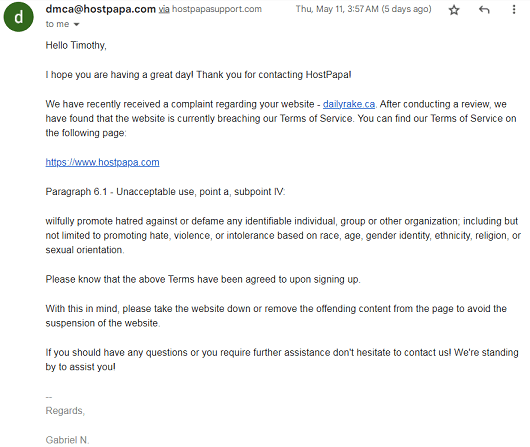The image size is (530, 447).
Task: Click the email timestamp Thu, May 11
Action: (x=364, y=9)
